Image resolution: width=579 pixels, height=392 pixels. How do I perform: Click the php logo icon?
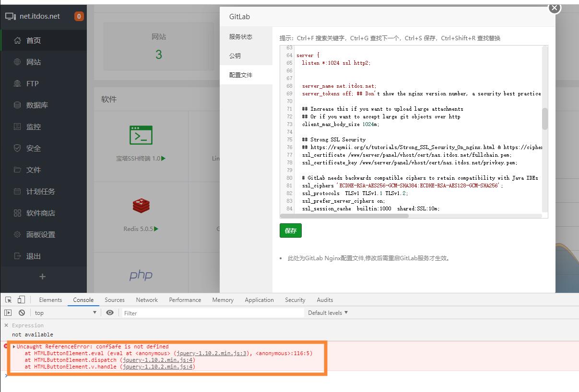coord(141,275)
